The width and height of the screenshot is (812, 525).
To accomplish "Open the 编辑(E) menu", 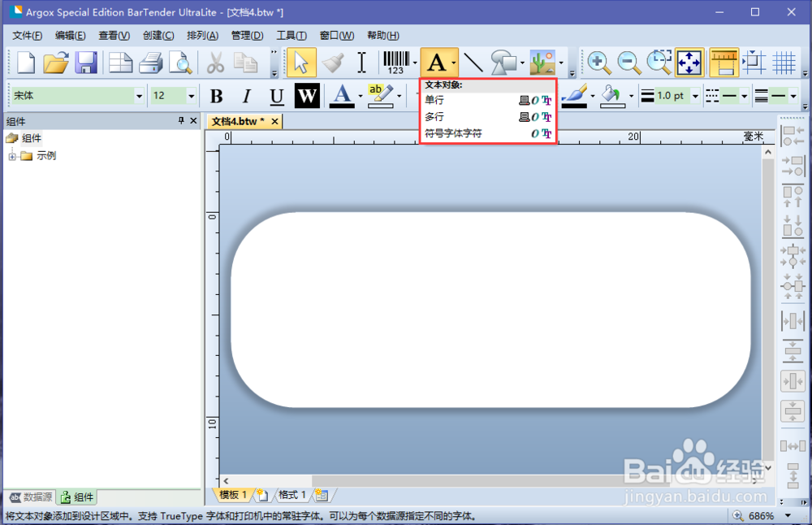I will pyautogui.click(x=71, y=35).
